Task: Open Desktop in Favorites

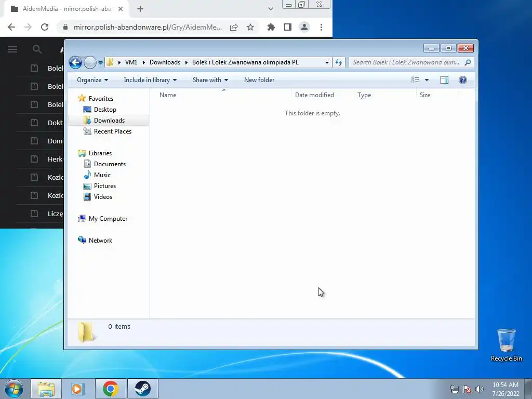Action: coord(105,110)
